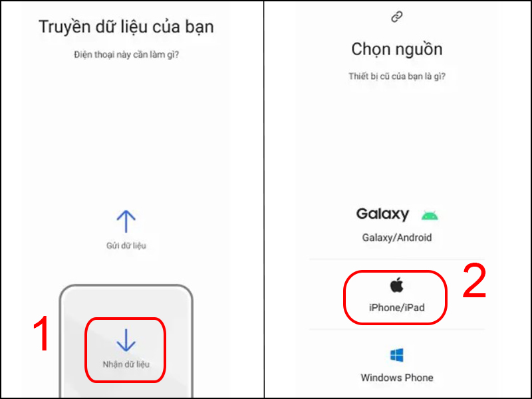This screenshot has width=532, height=399.
Task: Click the red number 2 annotation
Action: tap(474, 281)
